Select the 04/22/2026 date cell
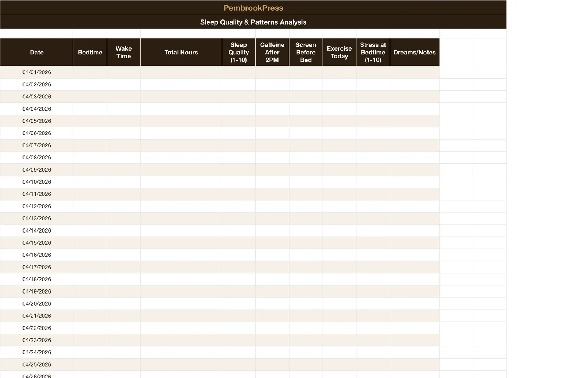This screenshot has height=378, width=588. [37, 328]
